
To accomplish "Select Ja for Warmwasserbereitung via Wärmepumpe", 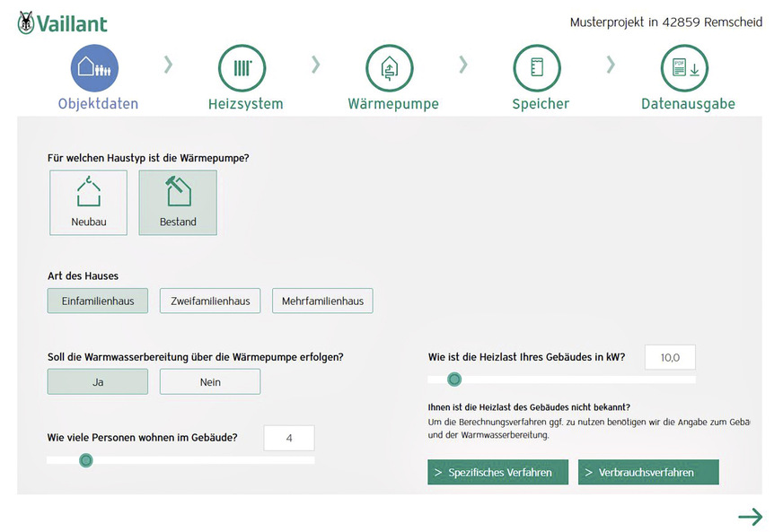I will coord(97,381).
